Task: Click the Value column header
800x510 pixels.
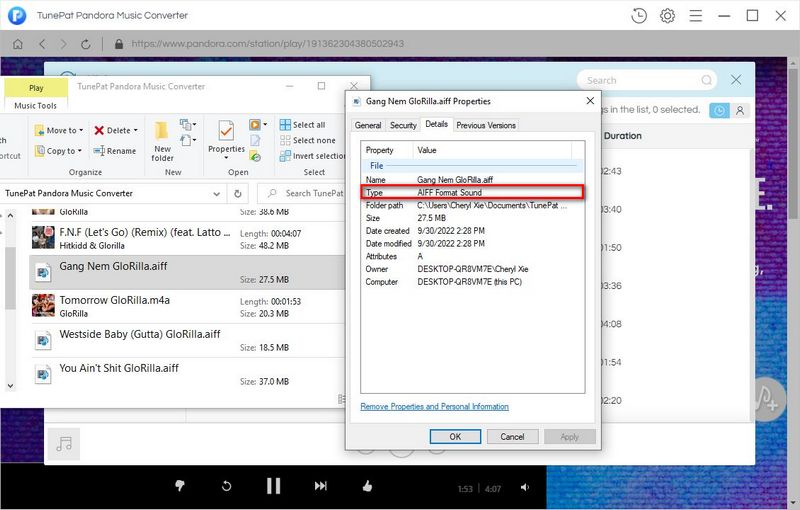Action: [492, 150]
